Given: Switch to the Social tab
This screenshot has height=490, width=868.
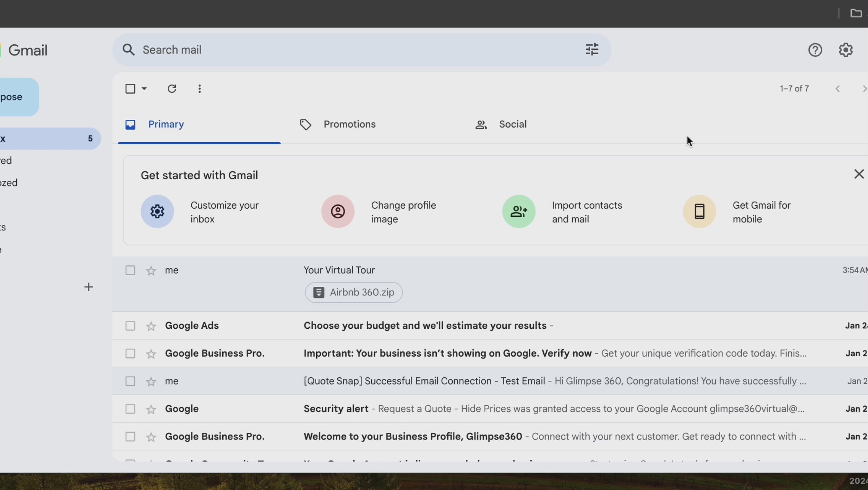Looking at the screenshot, I should coord(512,125).
